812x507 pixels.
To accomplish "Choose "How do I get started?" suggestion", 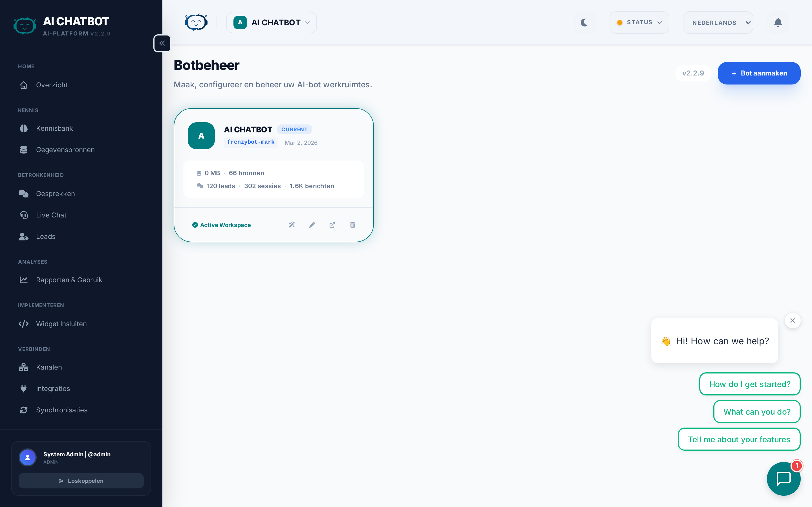I will 750,384.
